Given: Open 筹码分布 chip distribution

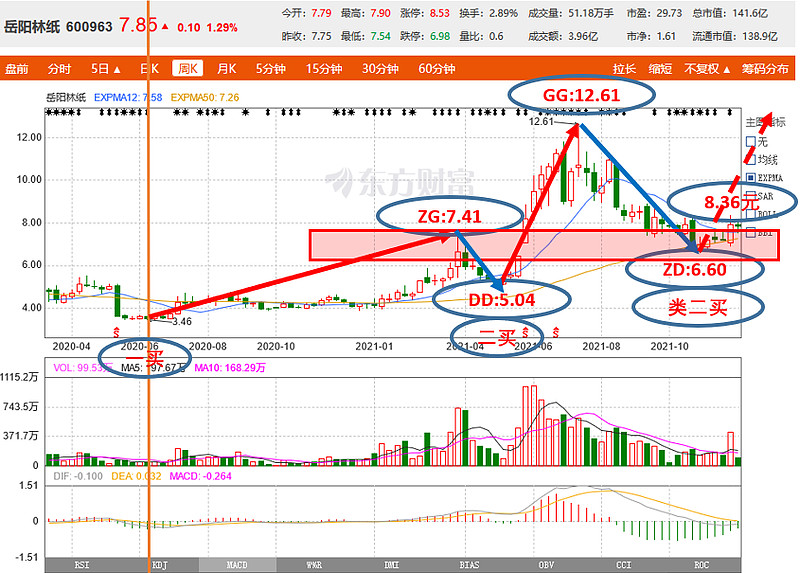Looking at the screenshot, I should coord(765,68).
